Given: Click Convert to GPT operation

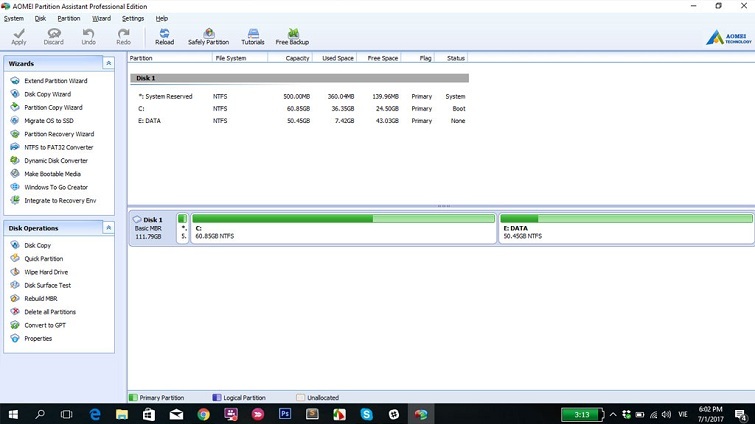Looking at the screenshot, I should tap(46, 325).
